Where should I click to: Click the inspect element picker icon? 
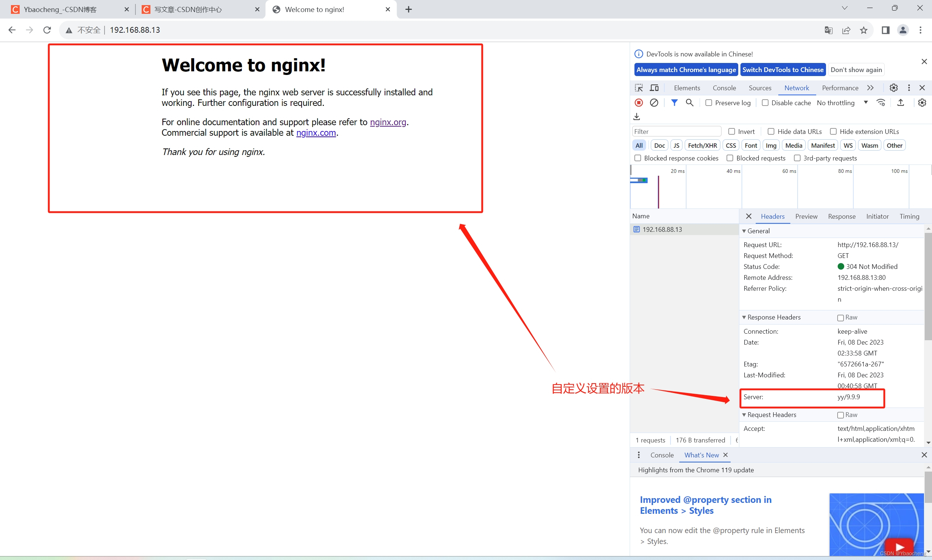638,88
